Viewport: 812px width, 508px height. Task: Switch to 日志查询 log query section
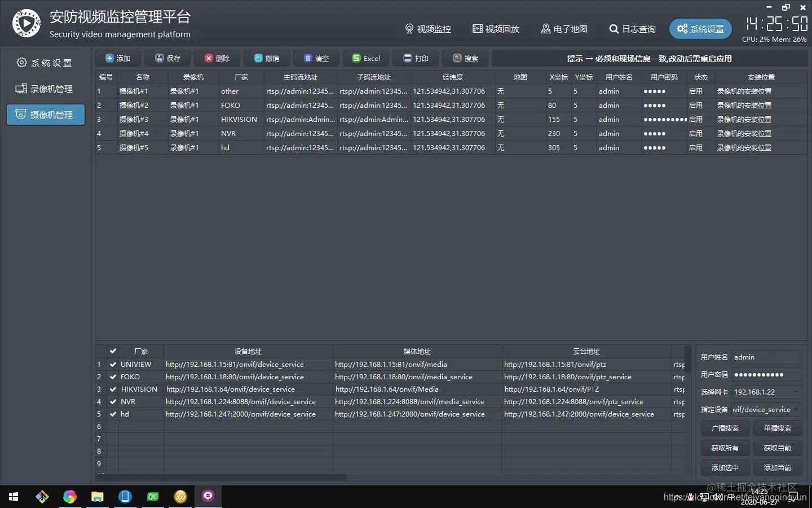(632, 29)
